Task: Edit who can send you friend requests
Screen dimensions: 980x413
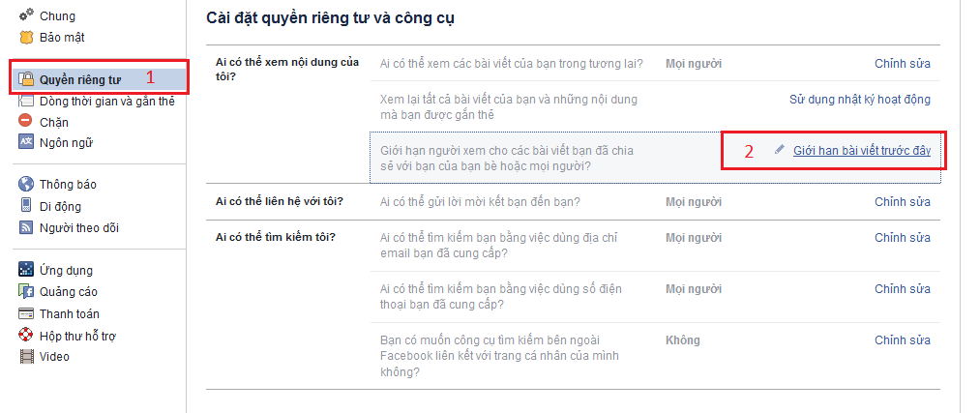Action: [x=902, y=202]
